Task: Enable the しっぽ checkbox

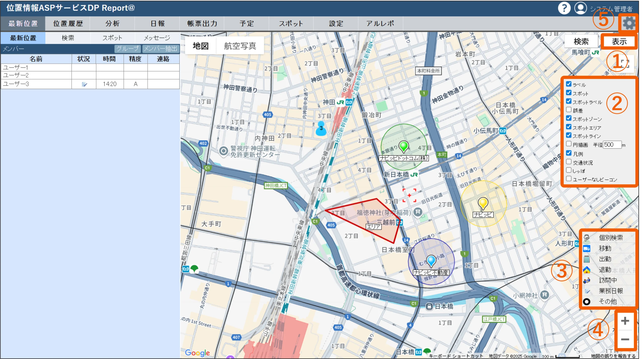Action: (568, 170)
